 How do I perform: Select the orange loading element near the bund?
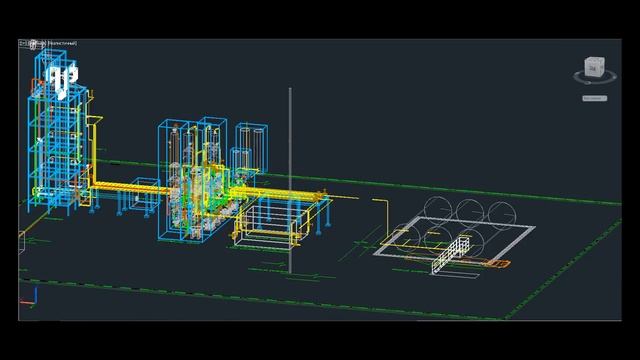[498, 264]
